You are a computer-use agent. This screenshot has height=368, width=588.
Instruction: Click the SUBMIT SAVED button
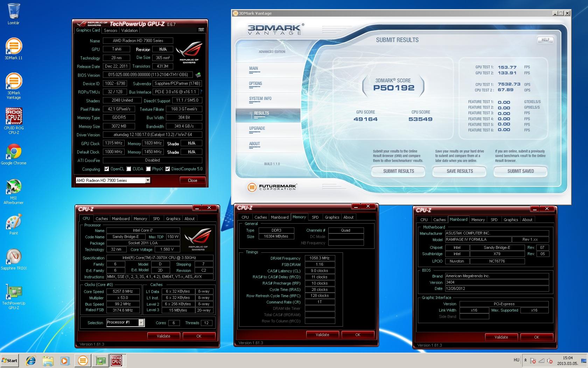coord(520,171)
